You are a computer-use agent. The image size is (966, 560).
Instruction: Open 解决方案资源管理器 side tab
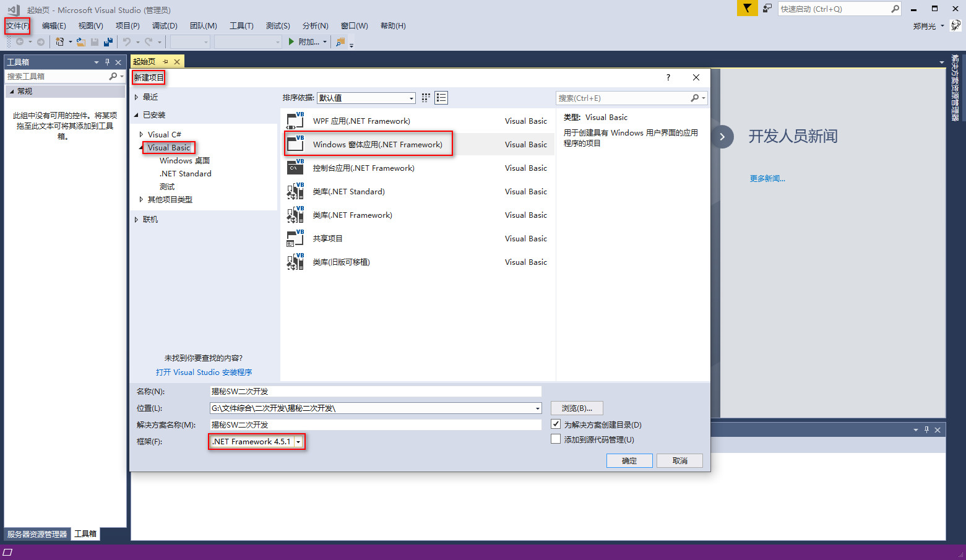pos(955,87)
